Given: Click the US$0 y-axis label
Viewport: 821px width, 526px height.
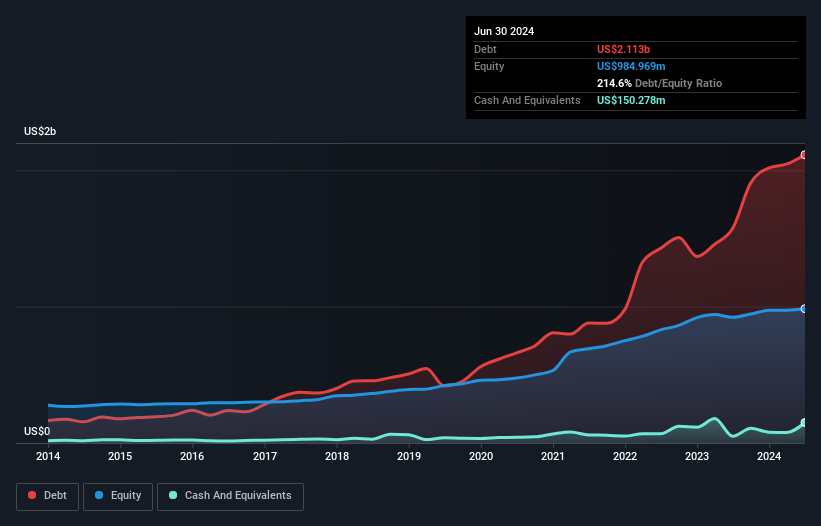Looking at the screenshot, I should 37,431.
